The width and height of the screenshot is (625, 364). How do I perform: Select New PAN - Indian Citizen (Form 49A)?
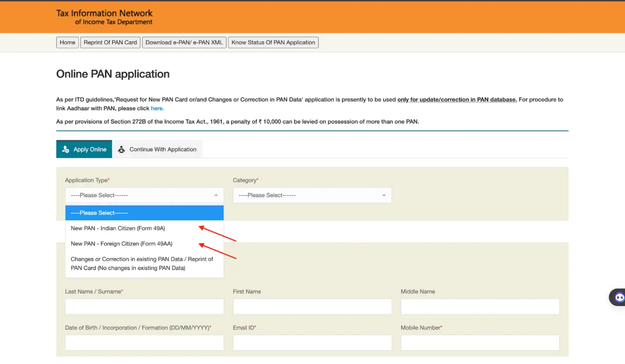tap(144, 228)
